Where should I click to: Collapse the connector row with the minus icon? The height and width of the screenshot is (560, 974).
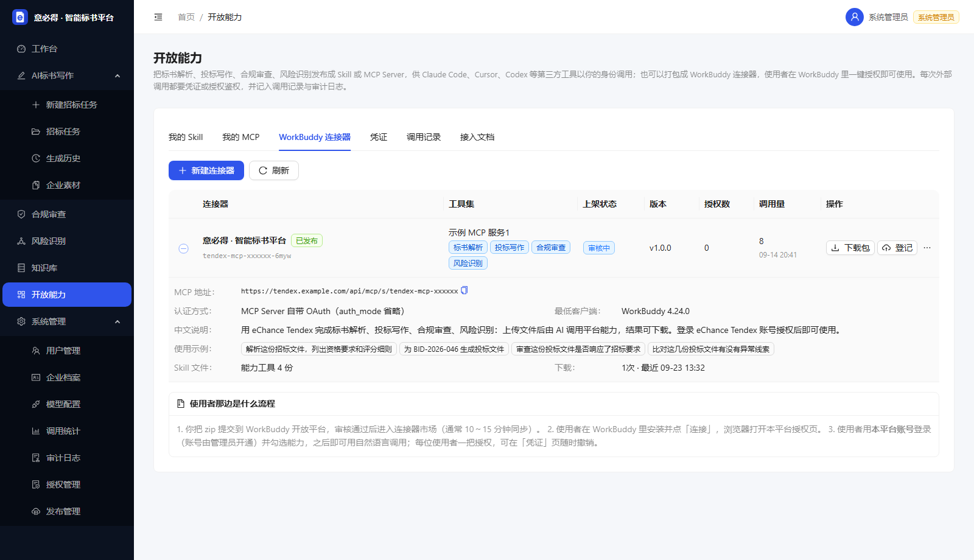point(183,248)
